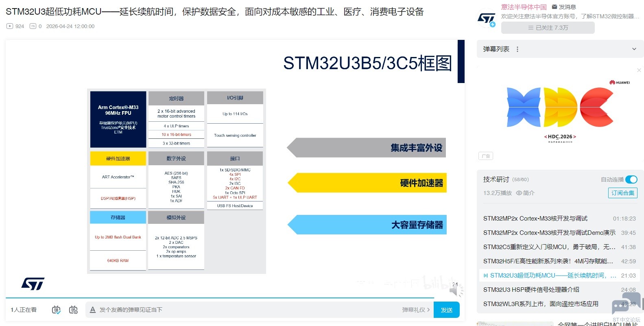Click the video title heading

[x=215, y=12]
